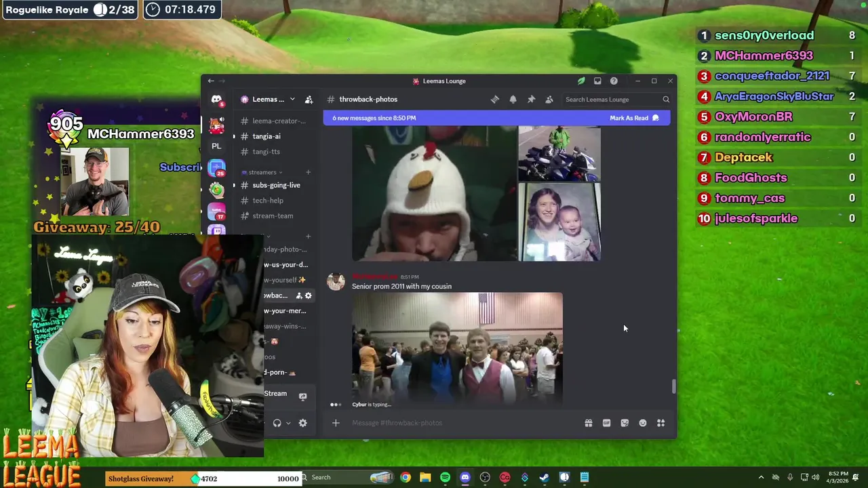Expand the Leemas server name dropdown
The height and width of the screenshot is (488, 868).
click(292, 100)
